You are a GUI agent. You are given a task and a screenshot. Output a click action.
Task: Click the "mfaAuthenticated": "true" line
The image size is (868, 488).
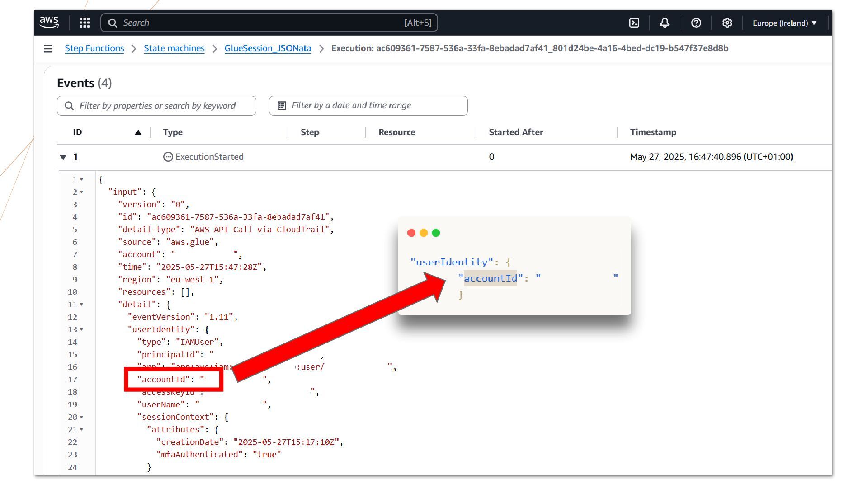(x=219, y=455)
